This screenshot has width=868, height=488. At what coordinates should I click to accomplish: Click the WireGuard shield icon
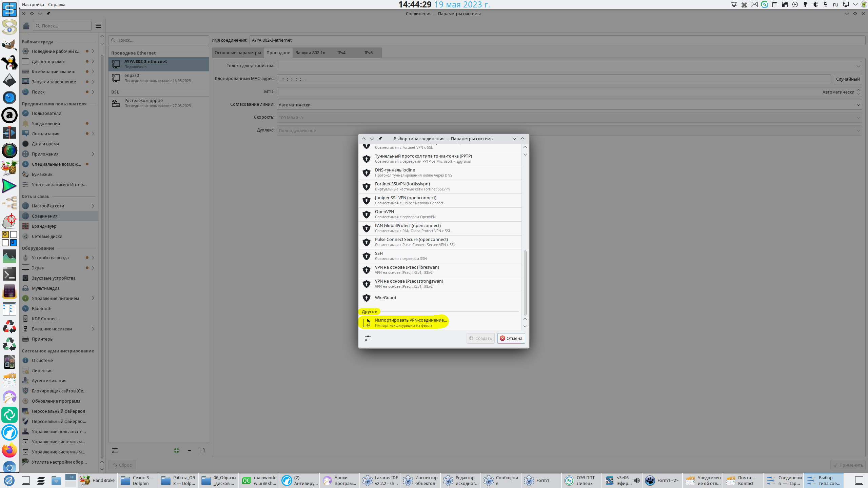point(367,298)
